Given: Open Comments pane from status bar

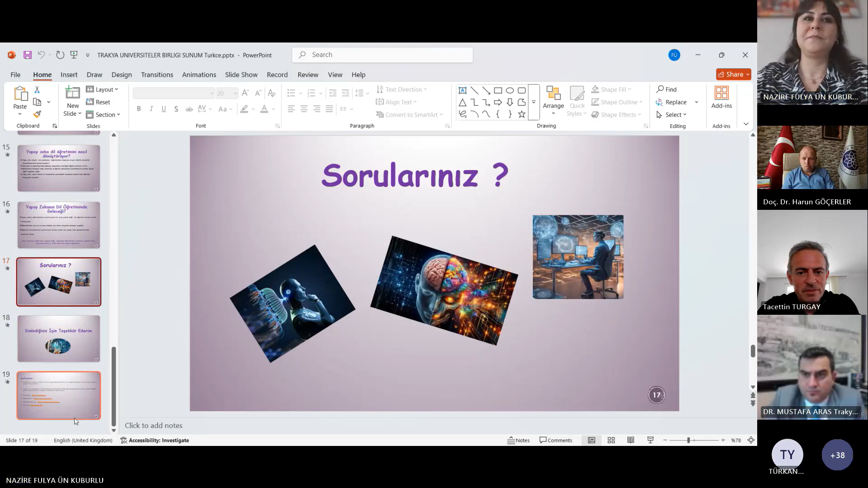Looking at the screenshot, I should coord(556,440).
